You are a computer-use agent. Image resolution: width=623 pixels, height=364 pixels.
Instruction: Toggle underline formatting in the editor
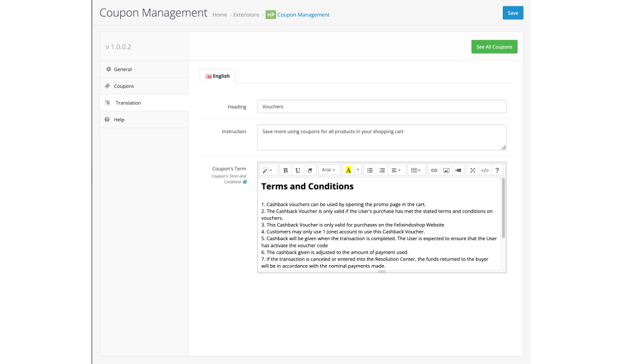[x=298, y=170]
